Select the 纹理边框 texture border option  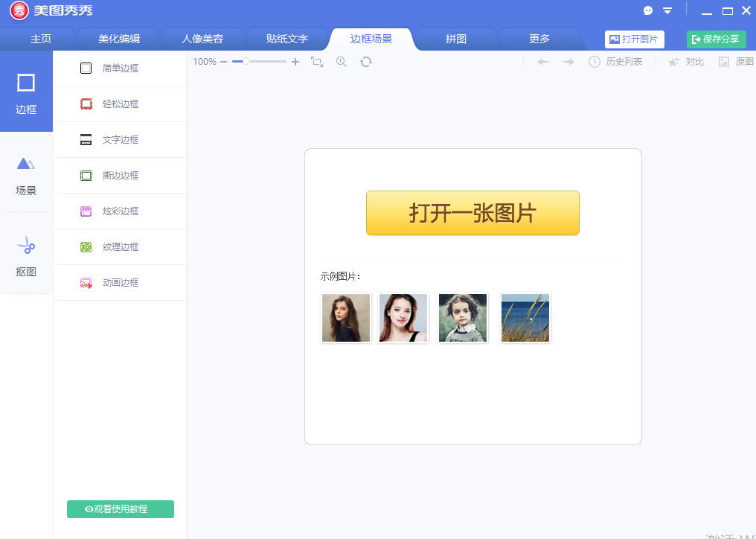pos(119,246)
